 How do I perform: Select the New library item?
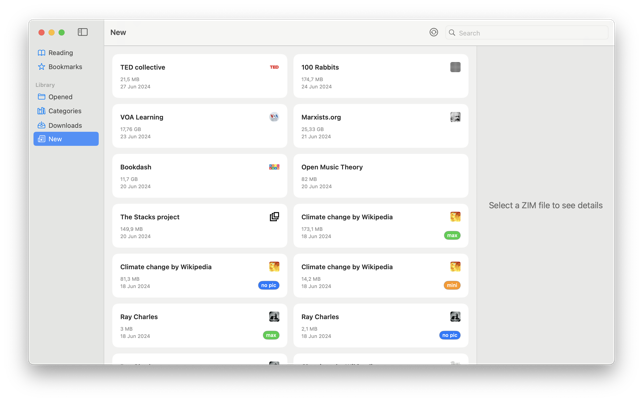point(55,139)
